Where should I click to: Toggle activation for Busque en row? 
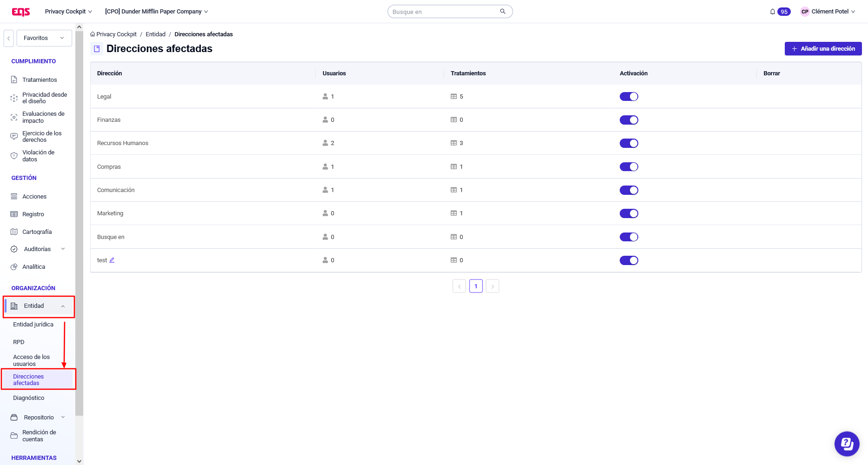click(629, 237)
